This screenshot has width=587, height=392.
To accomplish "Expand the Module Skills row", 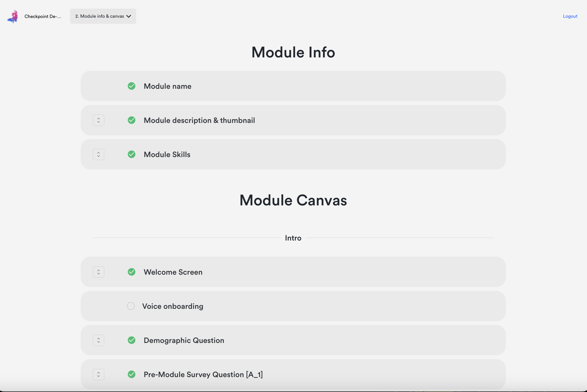I will pyautogui.click(x=167, y=155).
